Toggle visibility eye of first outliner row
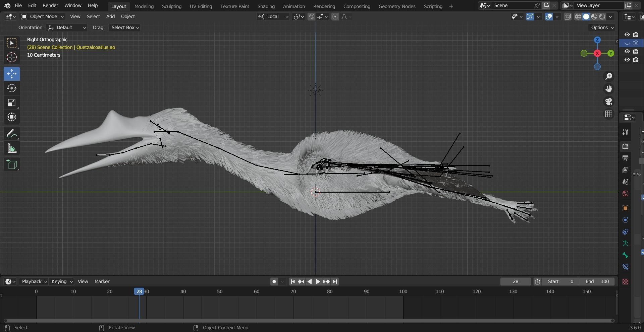This screenshot has width=644, height=332. (627, 35)
